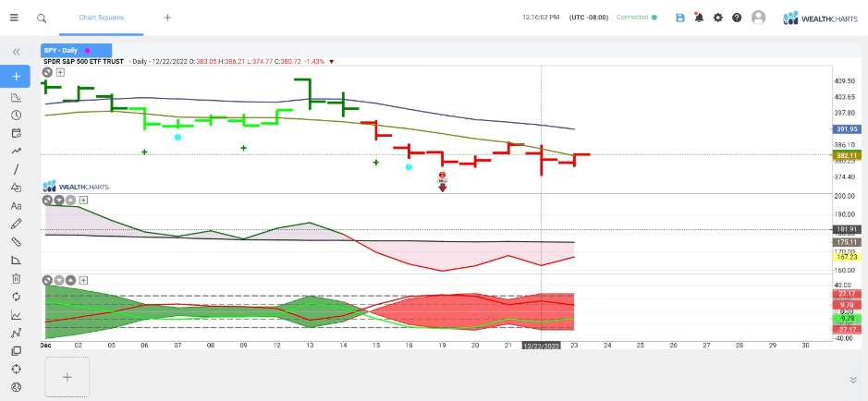868x401 pixels.
Task: Select the shapes drawing tool
Action: [x=16, y=188]
